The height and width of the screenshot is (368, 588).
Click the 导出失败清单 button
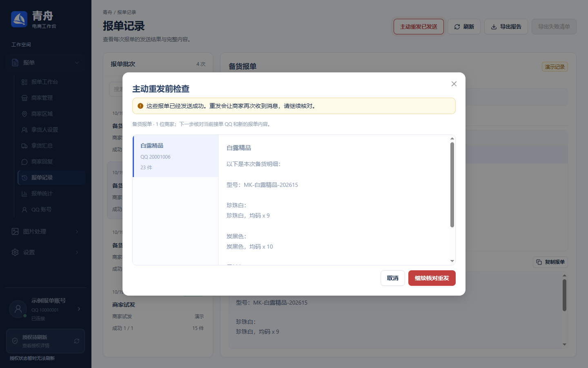coord(554,27)
